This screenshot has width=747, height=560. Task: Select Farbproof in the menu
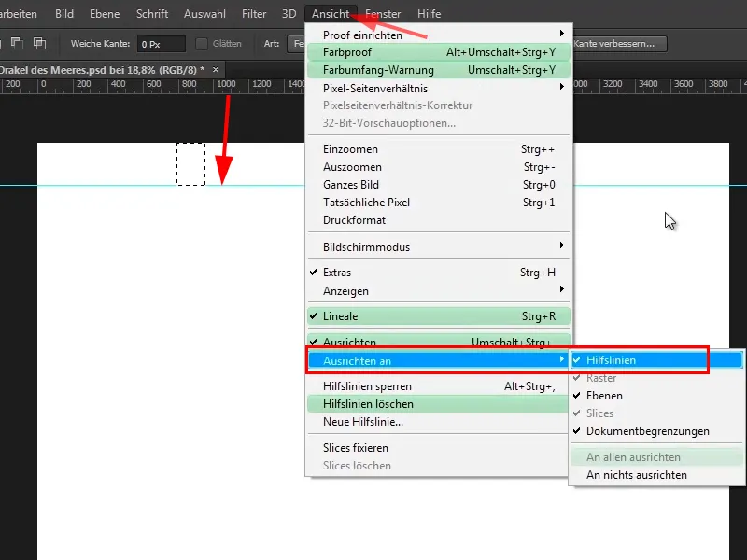coord(438,52)
